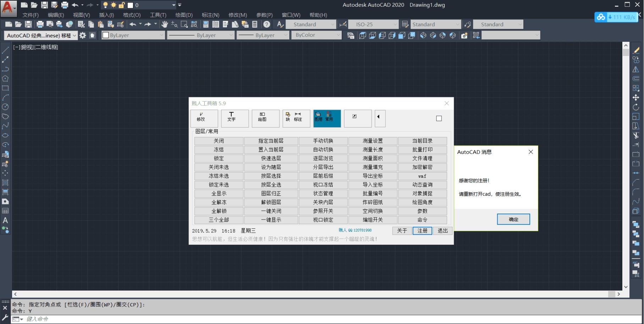Select the Rectangle draw tool

[x=5, y=88]
